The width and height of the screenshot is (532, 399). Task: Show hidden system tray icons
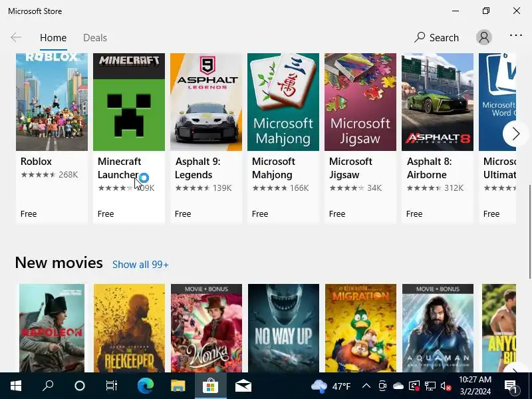coord(366,386)
